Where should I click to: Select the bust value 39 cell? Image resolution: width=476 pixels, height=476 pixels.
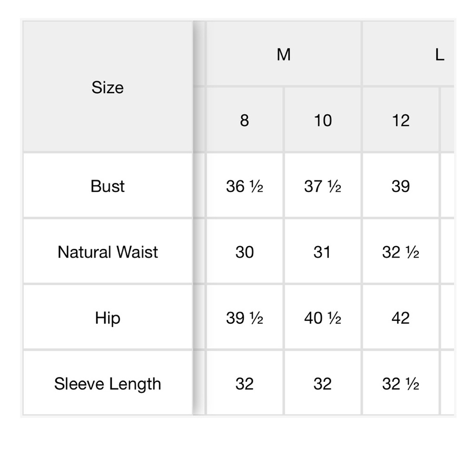[401, 186]
